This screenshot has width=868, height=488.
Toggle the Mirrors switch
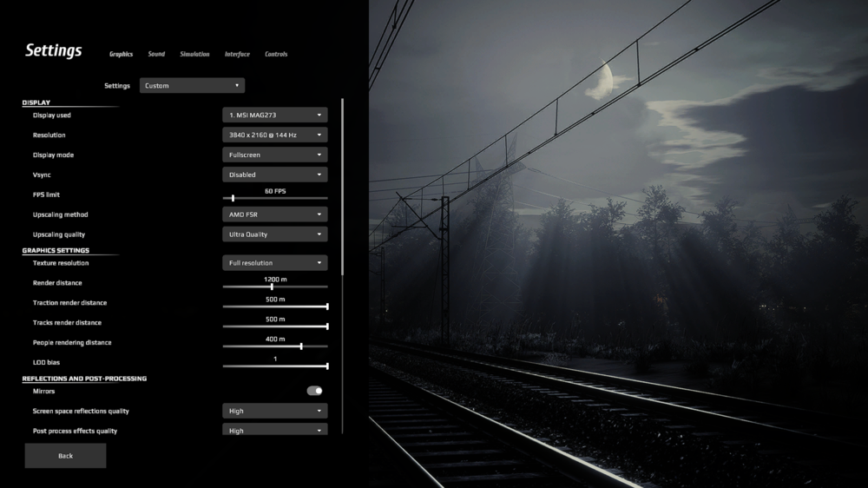pyautogui.click(x=314, y=391)
